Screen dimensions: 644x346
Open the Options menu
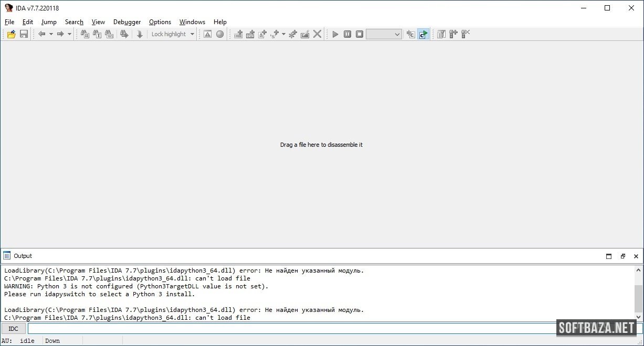pos(160,22)
